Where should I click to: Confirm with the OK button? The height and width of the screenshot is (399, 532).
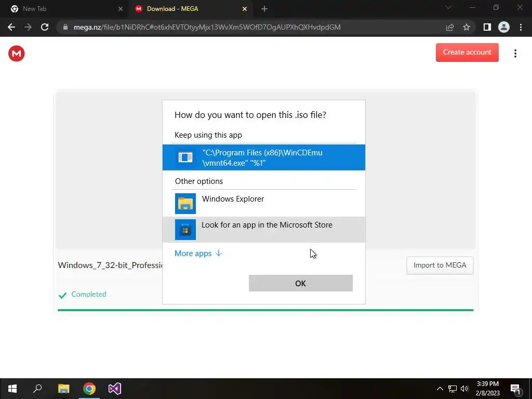click(301, 283)
